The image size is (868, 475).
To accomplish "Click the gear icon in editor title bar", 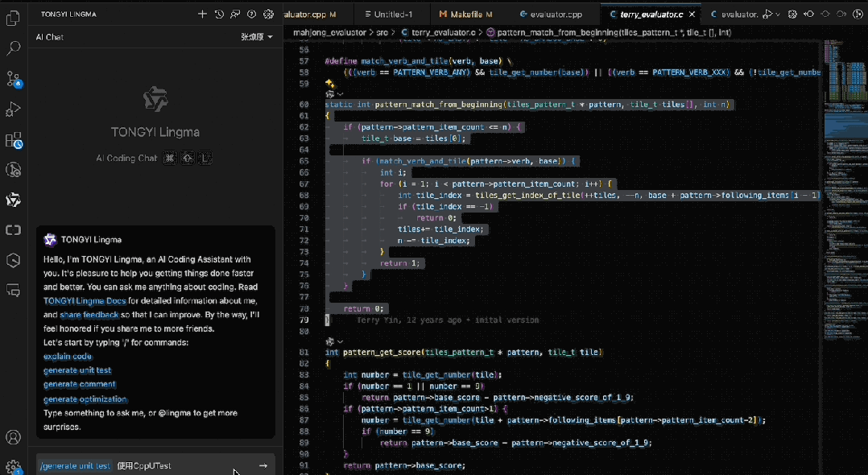I will click(x=792, y=14).
